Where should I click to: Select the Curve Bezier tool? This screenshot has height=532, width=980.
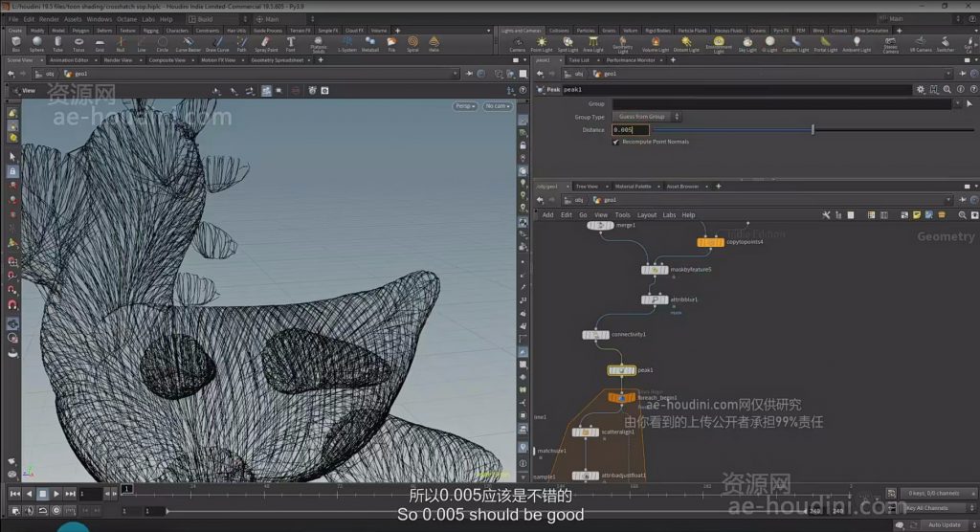coord(189,44)
